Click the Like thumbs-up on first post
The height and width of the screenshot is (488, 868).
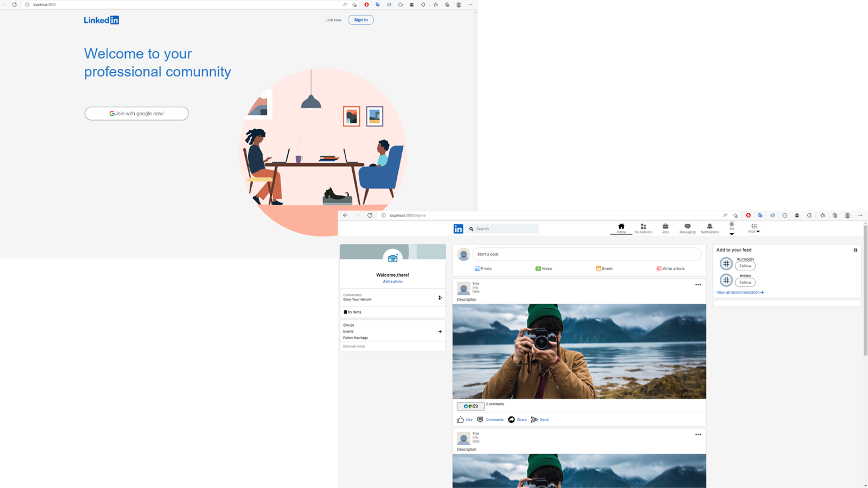click(460, 420)
